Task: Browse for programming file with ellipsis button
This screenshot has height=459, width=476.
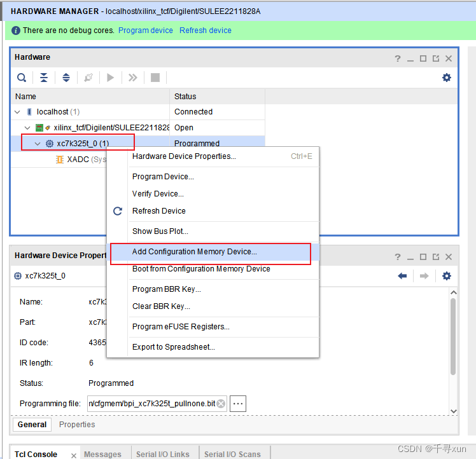Action: (x=238, y=404)
